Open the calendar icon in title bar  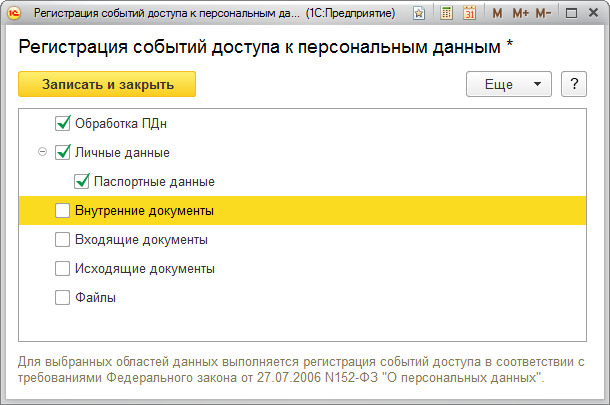tap(470, 14)
